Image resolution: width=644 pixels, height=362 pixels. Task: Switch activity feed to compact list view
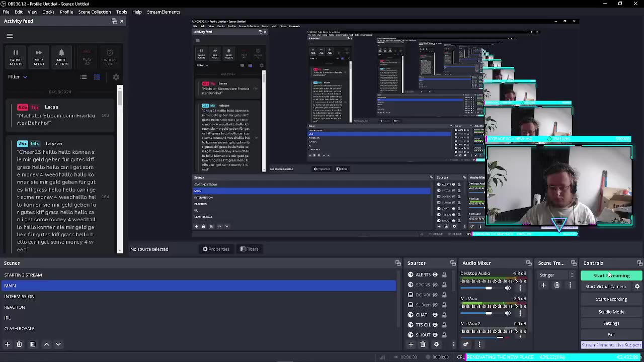(x=84, y=77)
